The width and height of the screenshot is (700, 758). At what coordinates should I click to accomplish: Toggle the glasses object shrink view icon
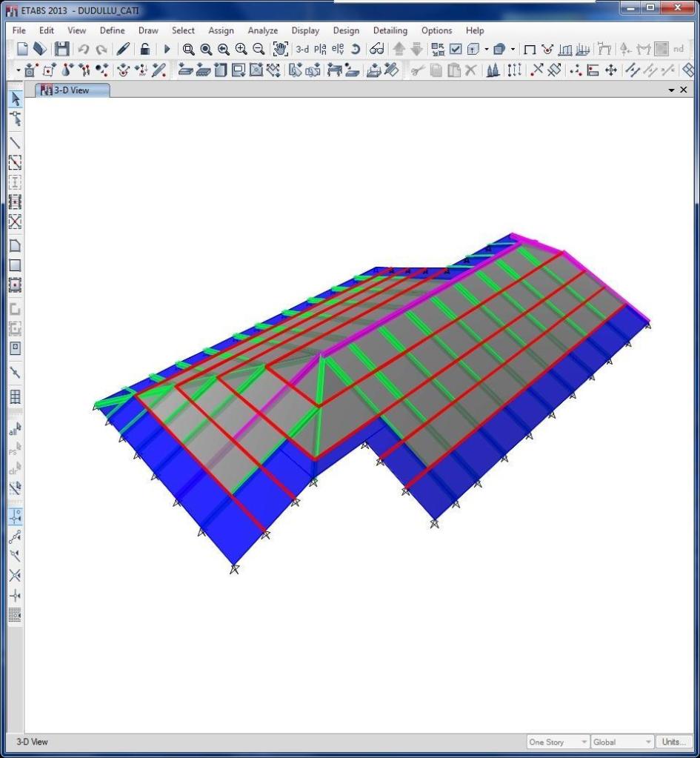(377, 49)
